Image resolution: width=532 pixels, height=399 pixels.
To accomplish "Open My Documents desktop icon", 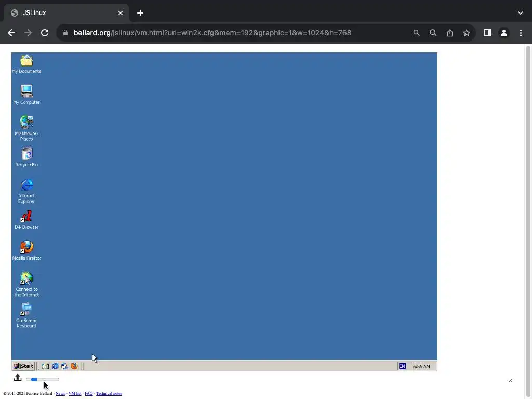I will click(x=26, y=64).
